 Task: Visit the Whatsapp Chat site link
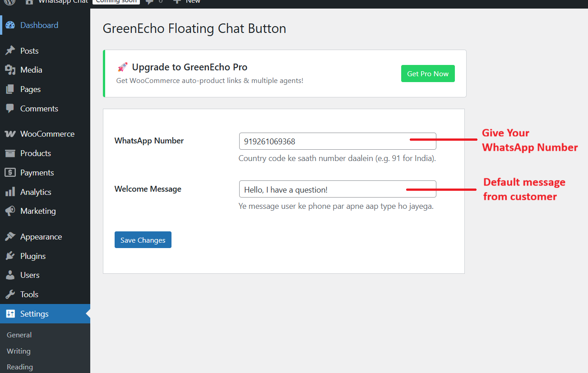pyautogui.click(x=56, y=2)
